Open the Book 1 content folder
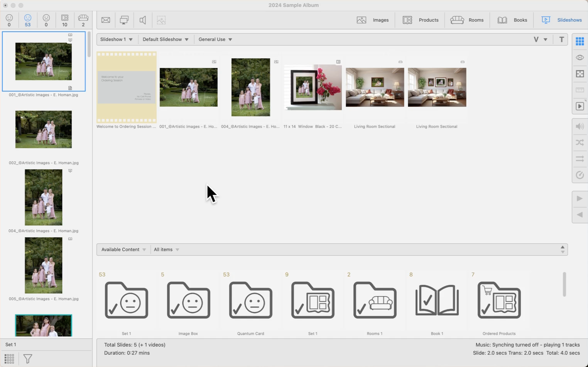The width and height of the screenshot is (588, 367). [x=437, y=301]
